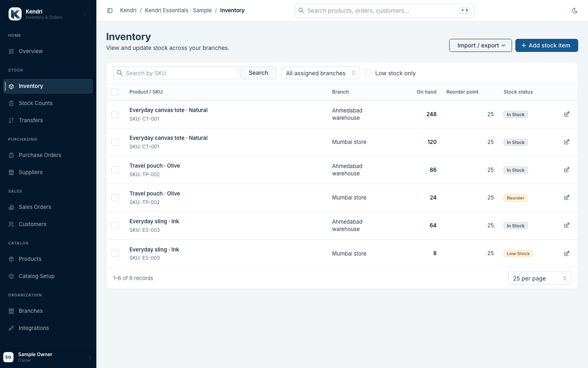Click the SO user avatar
This screenshot has width=588, height=368.
point(8,357)
